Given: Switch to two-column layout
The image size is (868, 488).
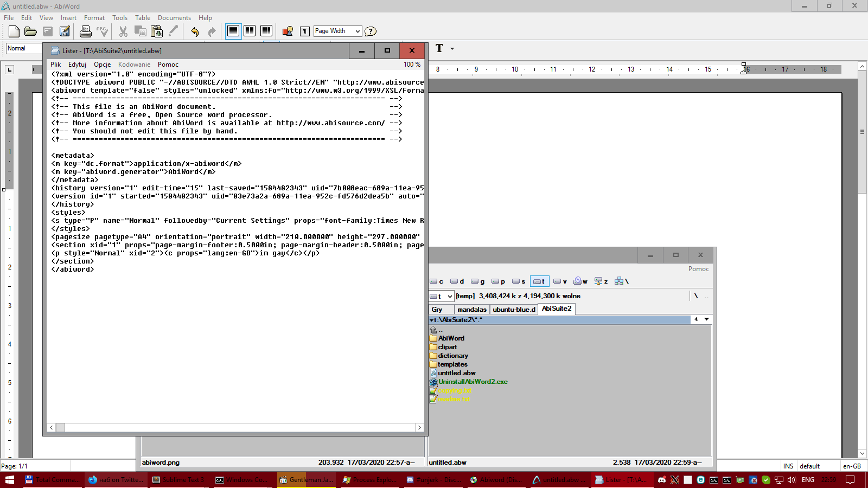Looking at the screenshot, I should click(x=250, y=31).
